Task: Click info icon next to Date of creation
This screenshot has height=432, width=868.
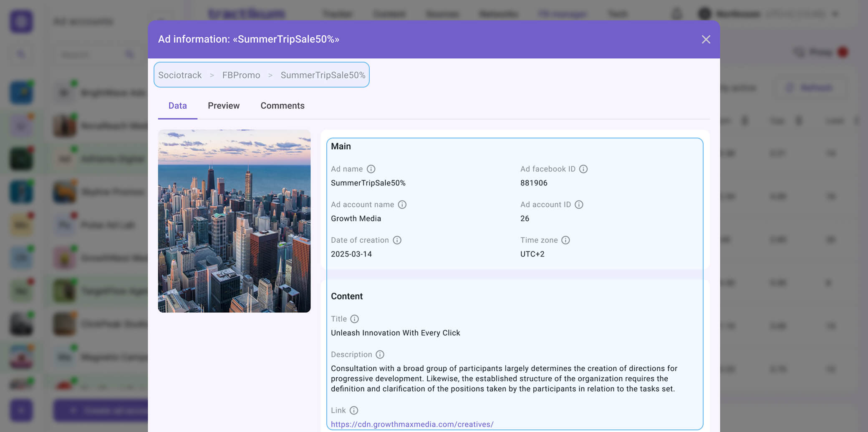Action: [x=397, y=240]
